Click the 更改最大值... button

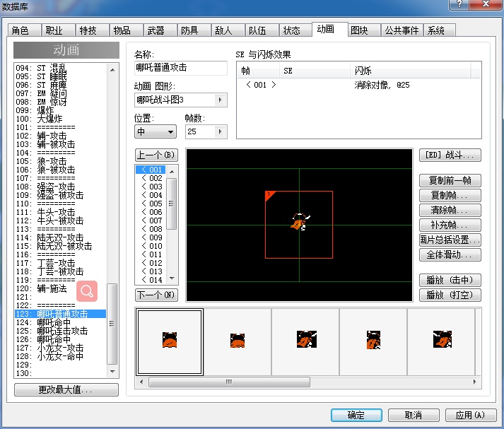[x=66, y=390]
